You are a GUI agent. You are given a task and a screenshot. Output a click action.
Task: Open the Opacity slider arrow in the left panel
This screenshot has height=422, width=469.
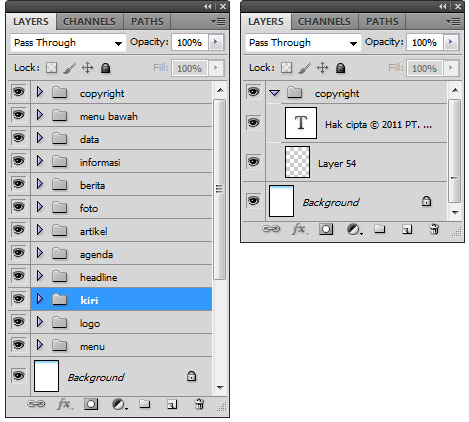pos(216,42)
